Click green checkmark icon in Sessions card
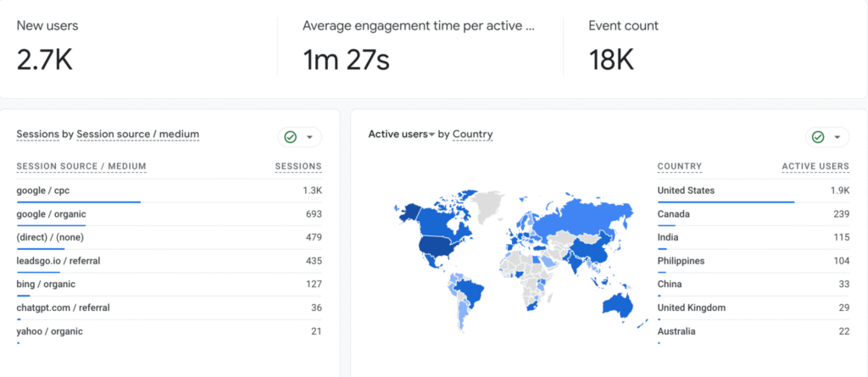 291,137
